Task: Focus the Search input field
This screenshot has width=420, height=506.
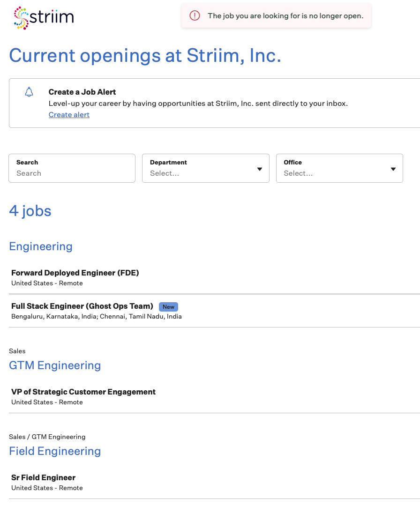Action: pos(72,168)
